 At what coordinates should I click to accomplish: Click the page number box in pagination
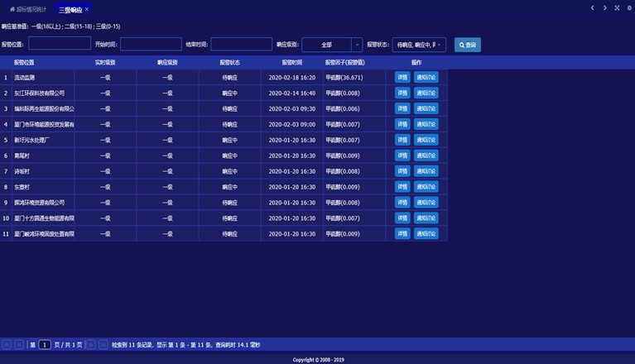point(45,344)
